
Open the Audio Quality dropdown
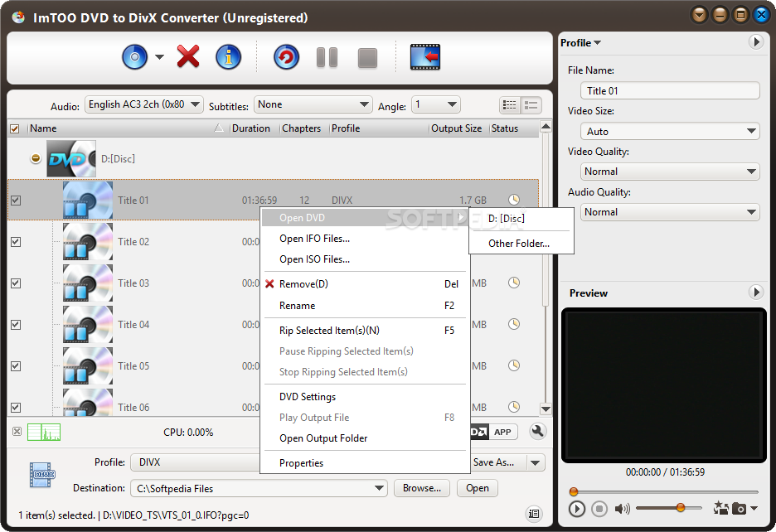coord(670,212)
